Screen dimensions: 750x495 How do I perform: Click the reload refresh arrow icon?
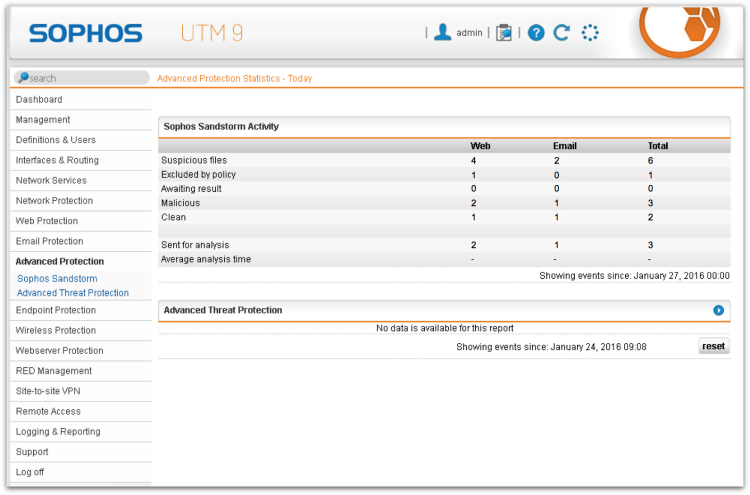pyautogui.click(x=562, y=33)
